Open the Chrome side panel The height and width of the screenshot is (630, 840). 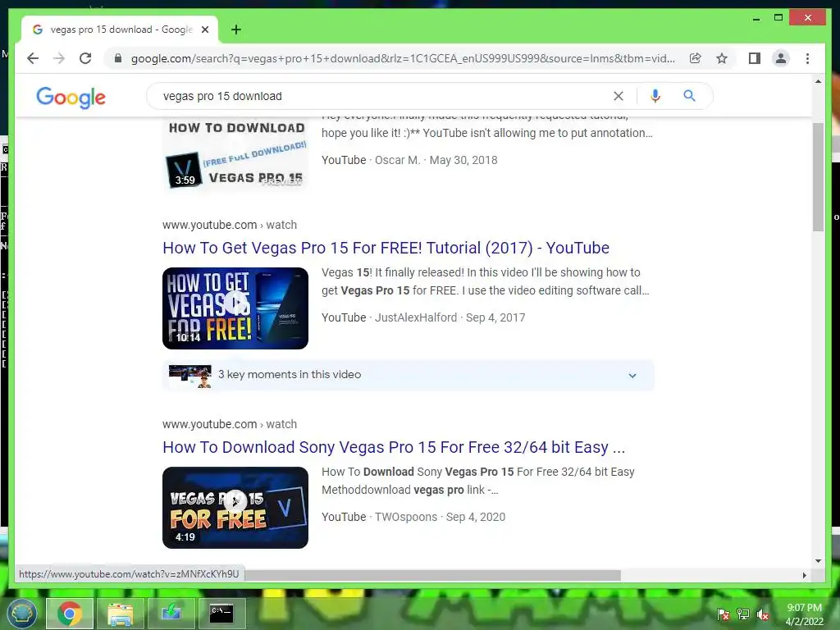755,58
